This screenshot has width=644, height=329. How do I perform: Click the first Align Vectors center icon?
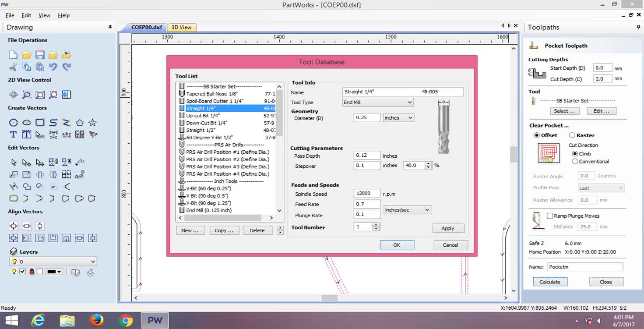click(14, 226)
